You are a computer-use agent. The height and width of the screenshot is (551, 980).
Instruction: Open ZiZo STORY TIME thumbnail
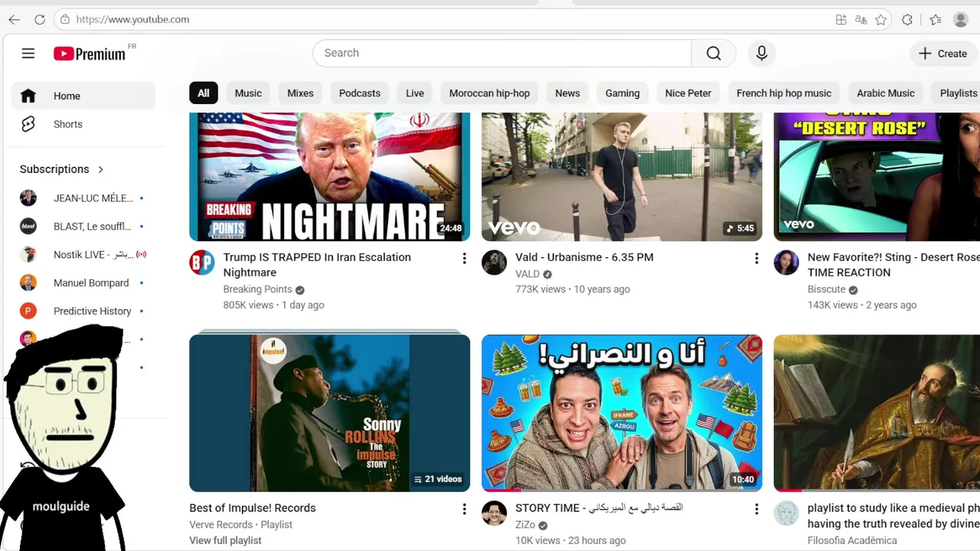622,413
